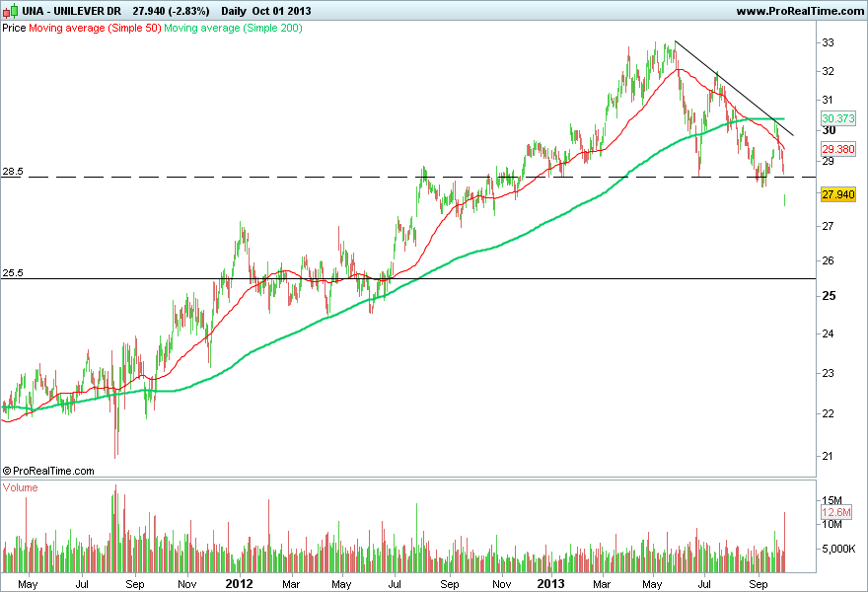
Task: Click the Mar marker after 2013 on time axis
Action: click(x=602, y=584)
